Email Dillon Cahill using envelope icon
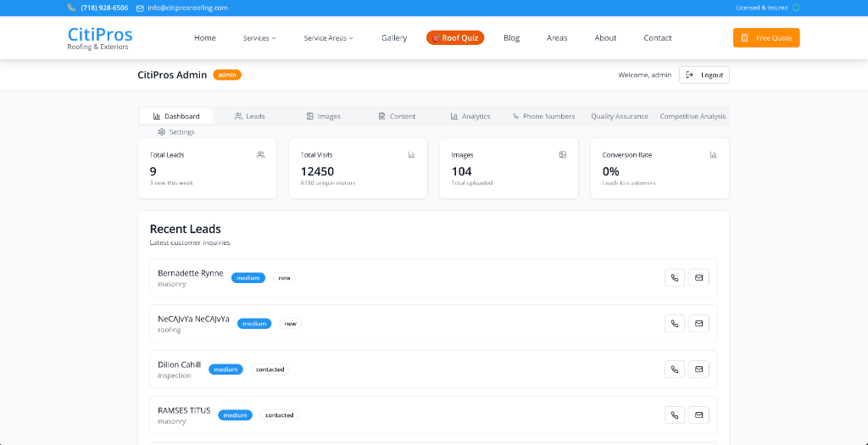 (698, 369)
